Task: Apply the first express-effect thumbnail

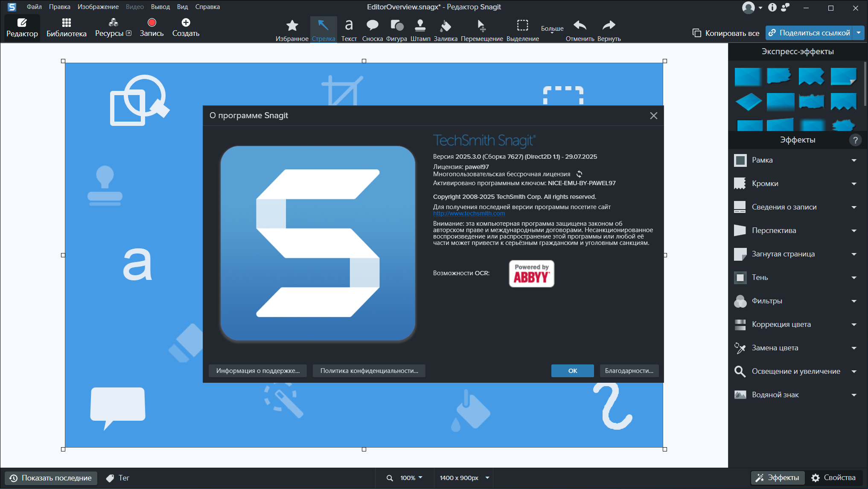Action: click(748, 77)
